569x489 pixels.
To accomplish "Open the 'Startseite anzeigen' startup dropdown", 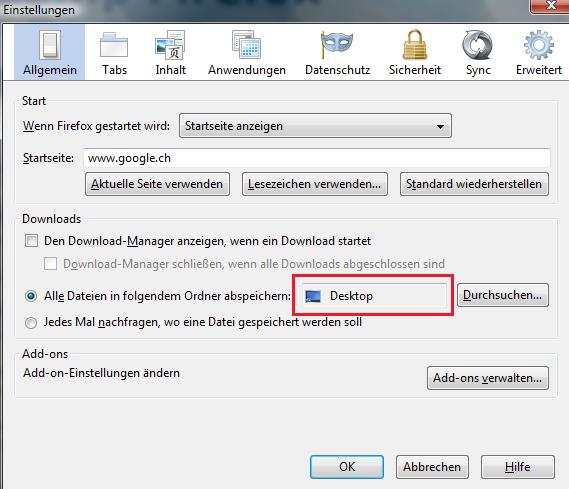I will tap(315, 126).
